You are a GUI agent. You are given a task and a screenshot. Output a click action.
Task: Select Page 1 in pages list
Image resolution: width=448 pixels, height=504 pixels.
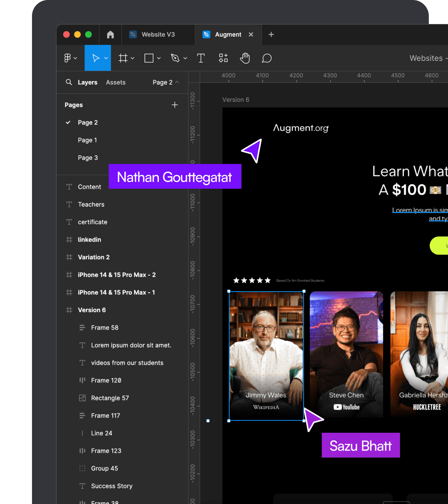tap(87, 140)
